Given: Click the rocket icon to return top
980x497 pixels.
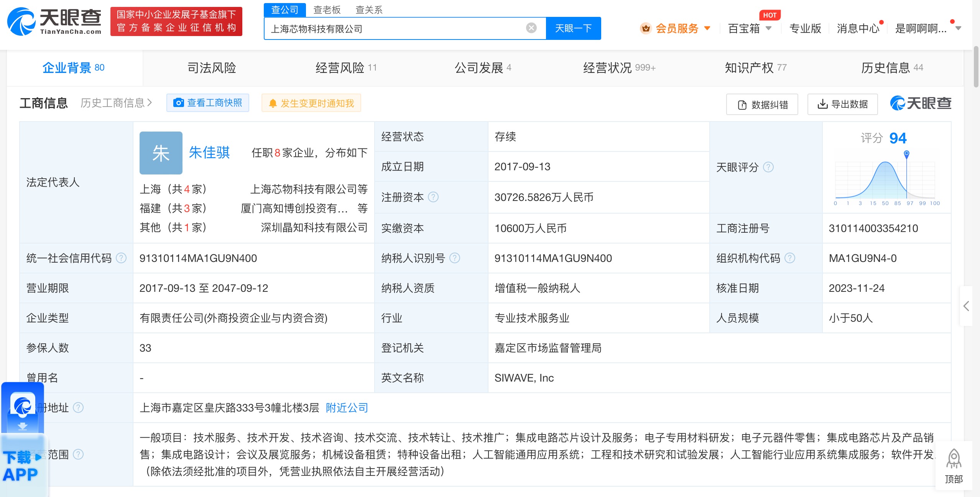Looking at the screenshot, I should 954,459.
